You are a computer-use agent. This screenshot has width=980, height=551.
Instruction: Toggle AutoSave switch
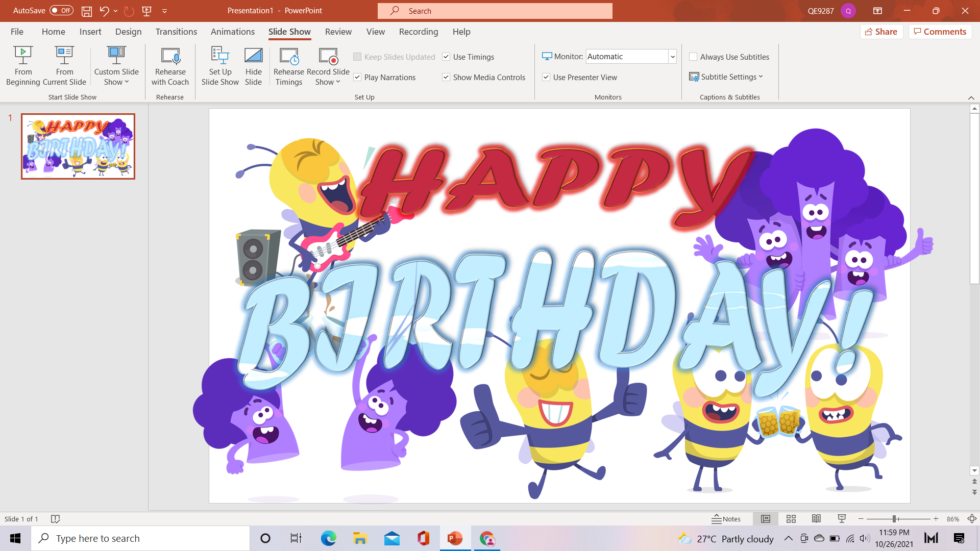coord(61,11)
